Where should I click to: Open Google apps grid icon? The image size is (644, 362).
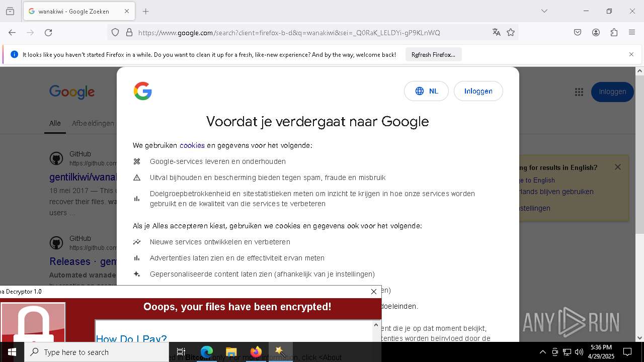579,92
